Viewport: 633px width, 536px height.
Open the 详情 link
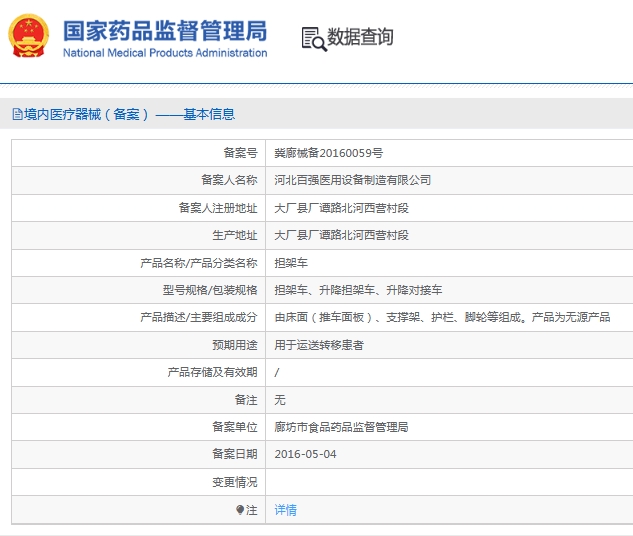285,510
